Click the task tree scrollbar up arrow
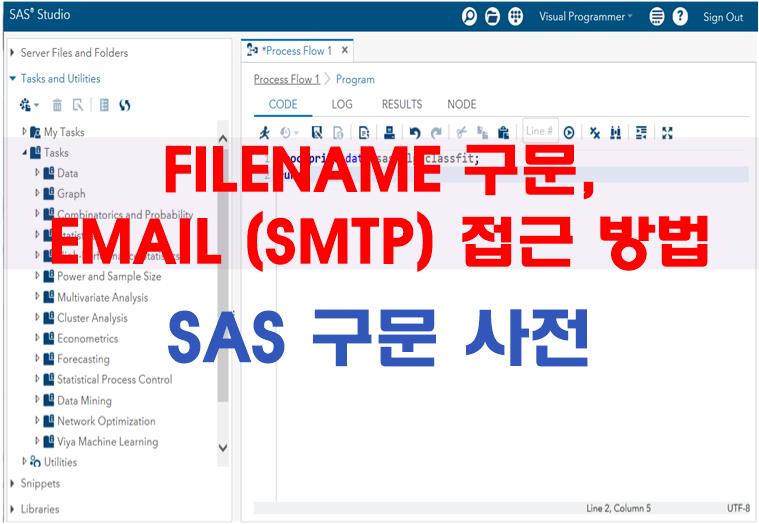Screen dimensions: 759x524 click(223, 138)
